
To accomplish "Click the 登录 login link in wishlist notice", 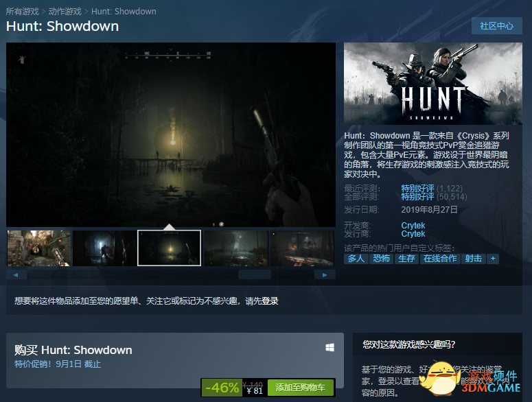I will pyautogui.click(x=270, y=301).
